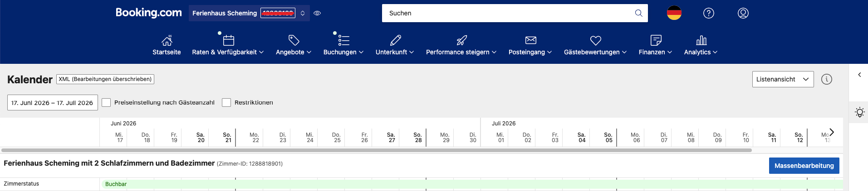Enable Restriktionen checkbox

click(x=226, y=103)
